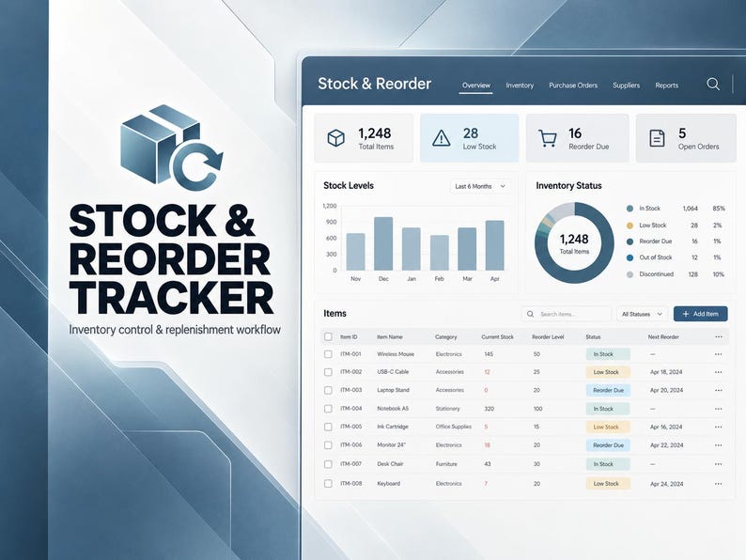Click the Low Stock badge for USB-C Cable

pyautogui.click(x=608, y=372)
